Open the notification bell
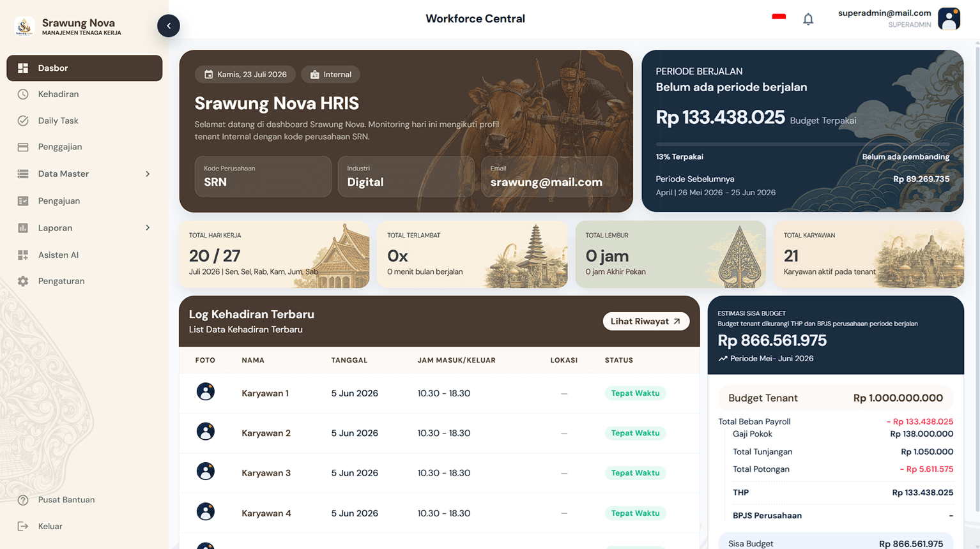The width and height of the screenshot is (980, 549). click(x=808, y=19)
